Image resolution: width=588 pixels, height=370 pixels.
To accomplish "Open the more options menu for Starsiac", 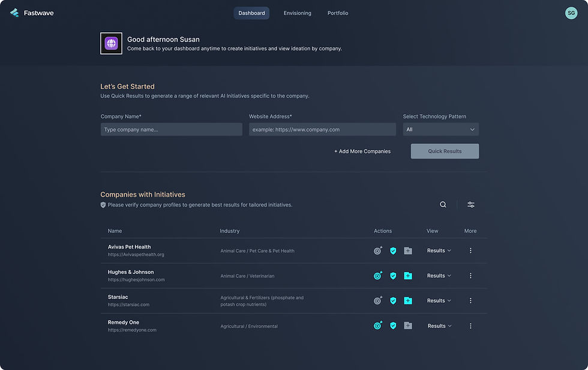I will coord(470,300).
